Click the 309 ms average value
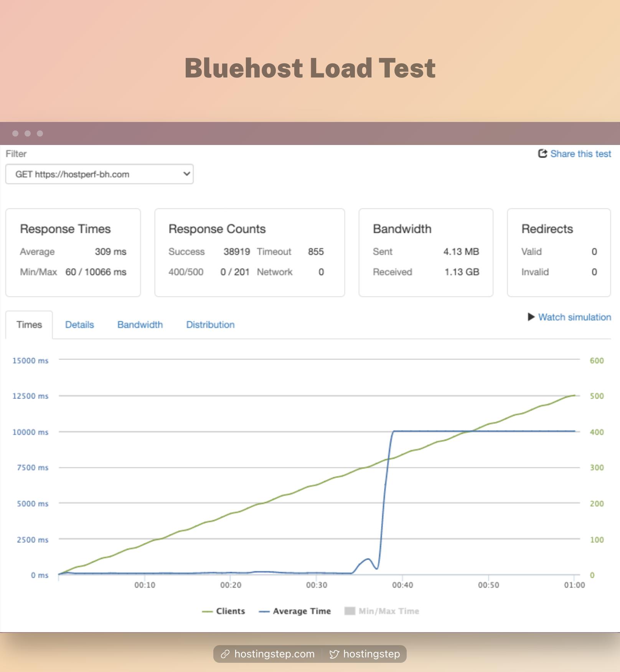620x672 pixels. (110, 252)
